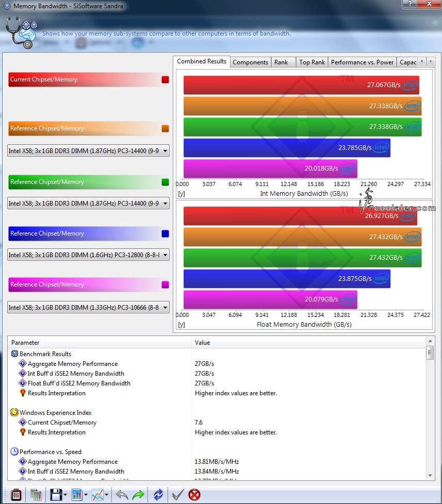Screen dimensions: 442x504
Task: Click the bar chart view icon
Action: click(77, 495)
